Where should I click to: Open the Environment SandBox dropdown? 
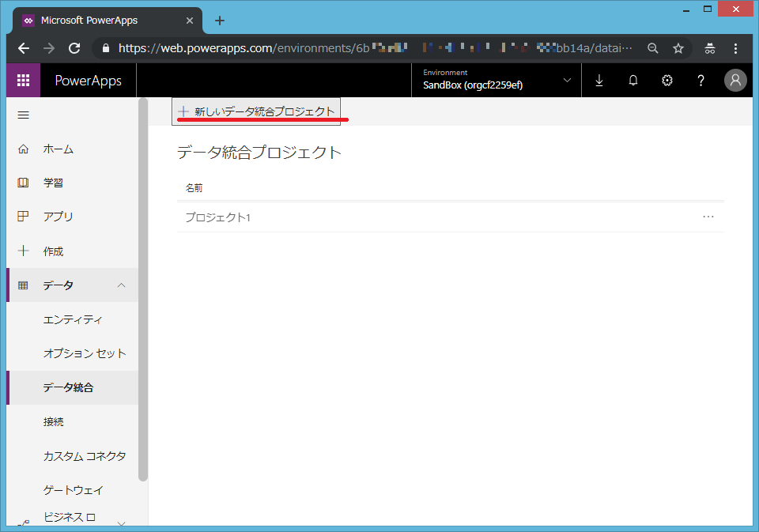tap(497, 81)
